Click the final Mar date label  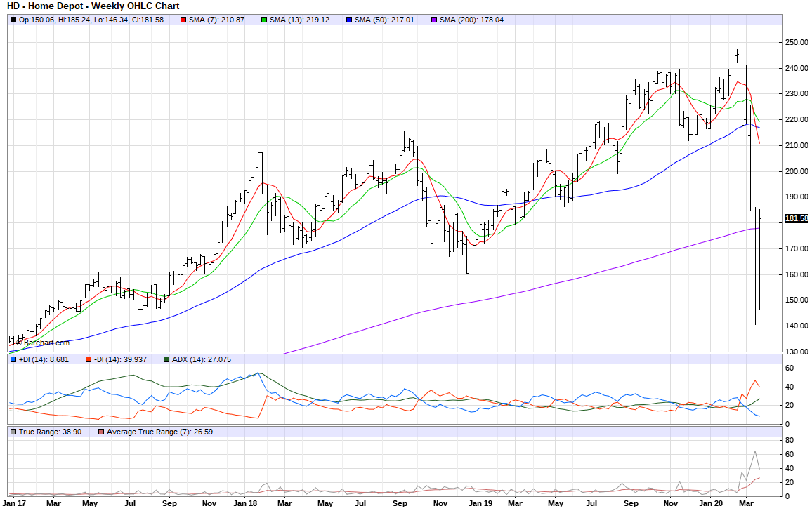tap(746, 503)
